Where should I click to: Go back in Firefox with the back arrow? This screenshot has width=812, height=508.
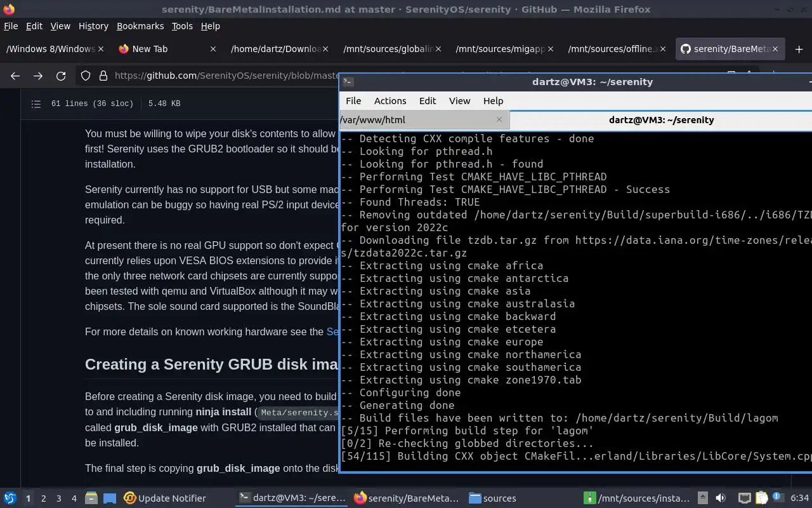click(x=15, y=76)
